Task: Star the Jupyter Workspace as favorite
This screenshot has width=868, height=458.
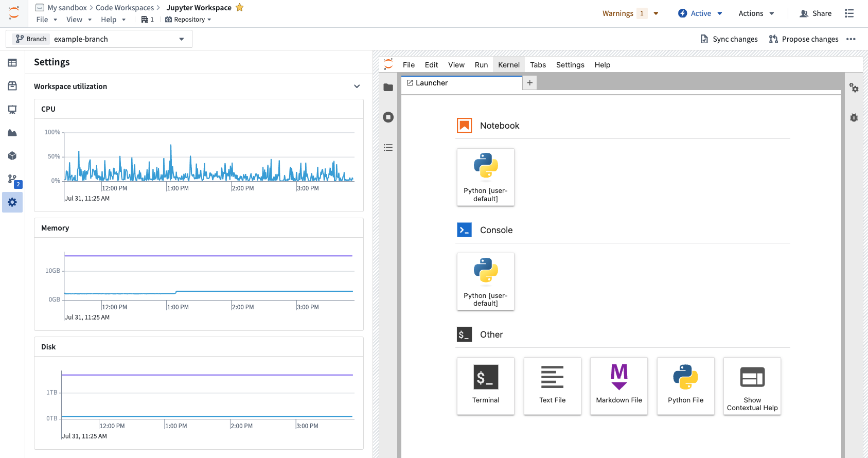Action: (239, 7)
